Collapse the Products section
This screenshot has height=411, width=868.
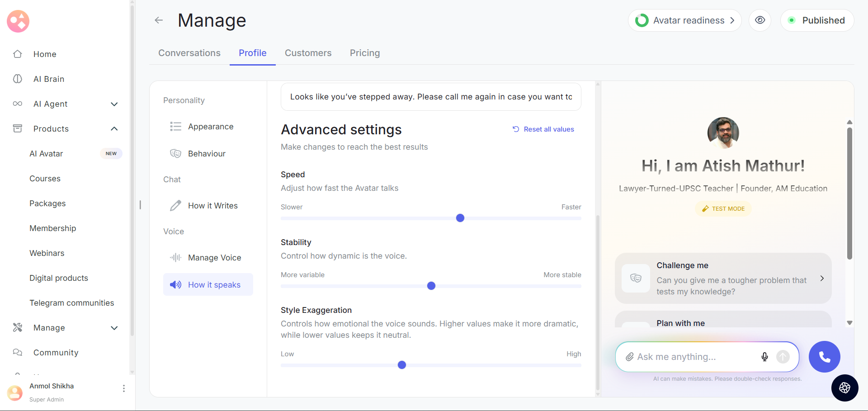(114, 129)
